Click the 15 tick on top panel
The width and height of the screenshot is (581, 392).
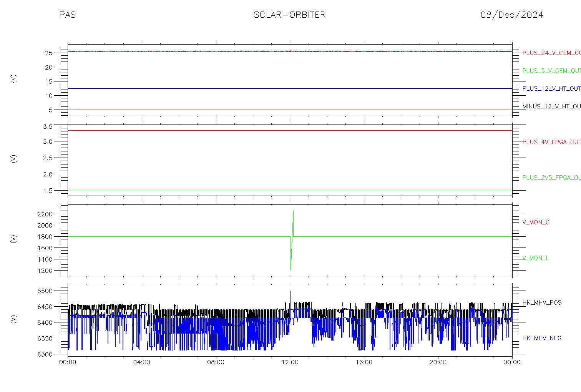tap(49, 81)
